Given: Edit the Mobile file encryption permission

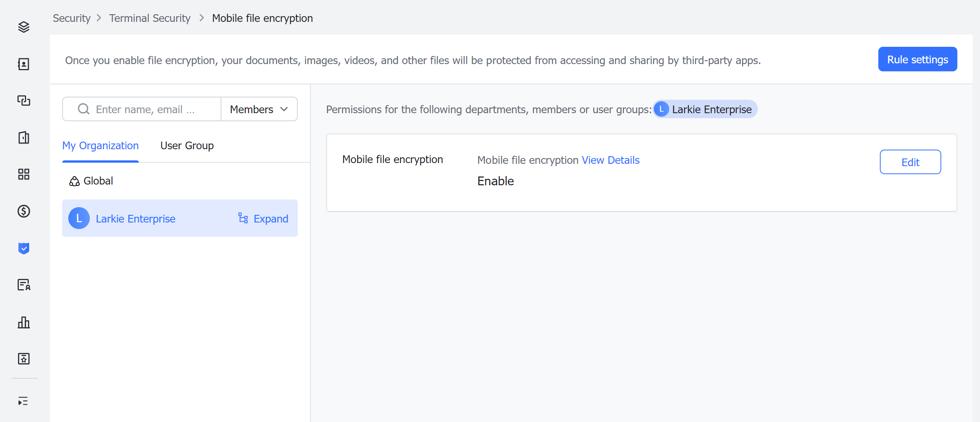Looking at the screenshot, I should 910,162.
